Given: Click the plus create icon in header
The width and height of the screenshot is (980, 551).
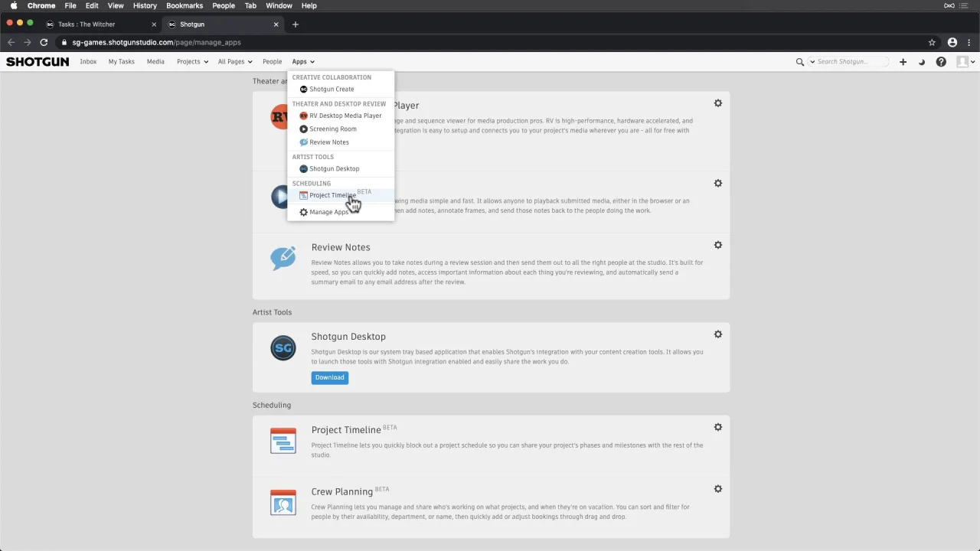Looking at the screenshot, I should click(903, 62).
